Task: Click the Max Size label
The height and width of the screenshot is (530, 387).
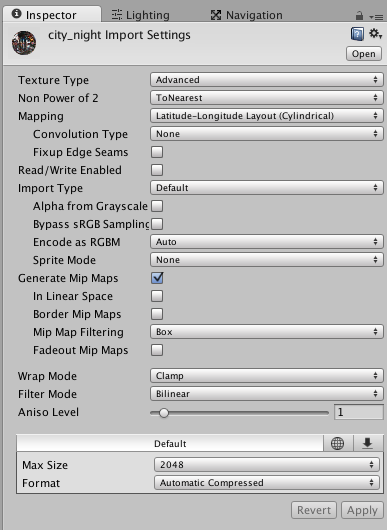Action: 45,465
